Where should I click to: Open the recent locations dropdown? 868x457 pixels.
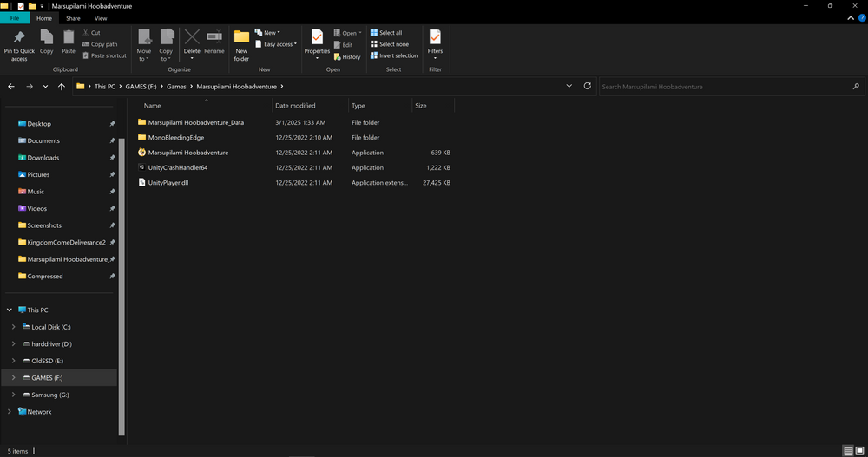click(x=45, y=87)
